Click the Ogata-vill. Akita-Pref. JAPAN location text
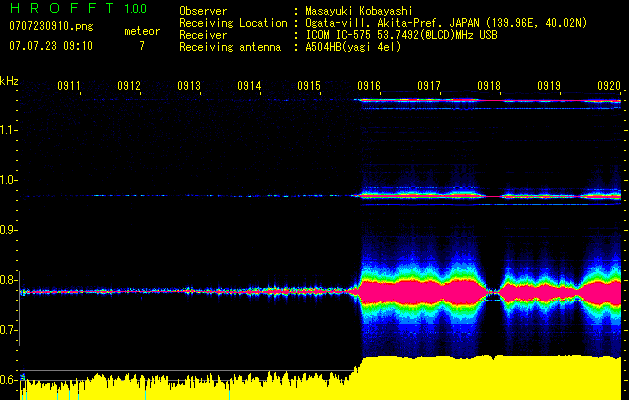629x400 pixels. point(446,23)
